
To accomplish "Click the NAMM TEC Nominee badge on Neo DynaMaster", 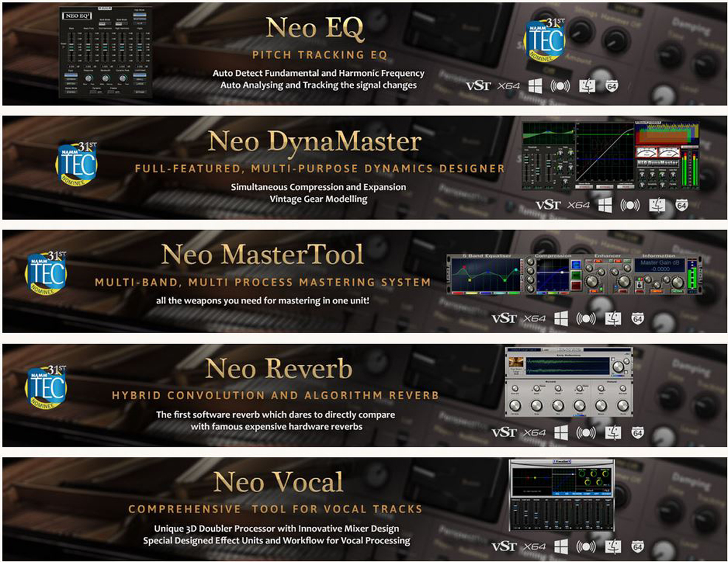I will pos(76,163).
